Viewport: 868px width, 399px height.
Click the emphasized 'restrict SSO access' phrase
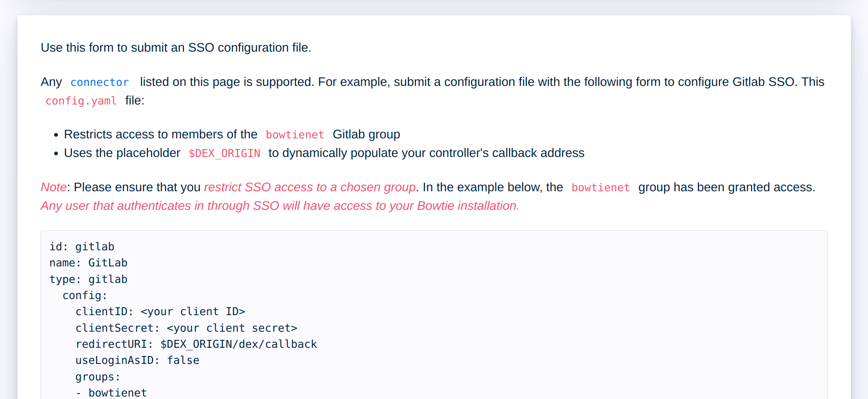(309, 188)
